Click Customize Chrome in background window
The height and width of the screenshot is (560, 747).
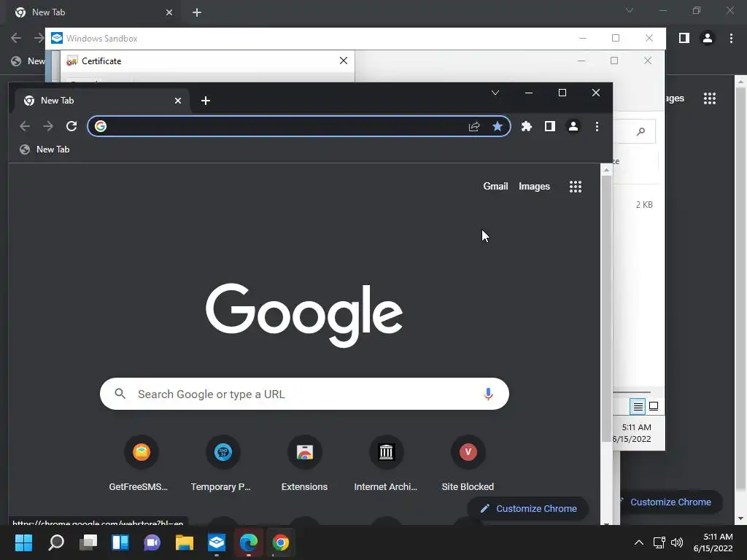pos(670,502)
